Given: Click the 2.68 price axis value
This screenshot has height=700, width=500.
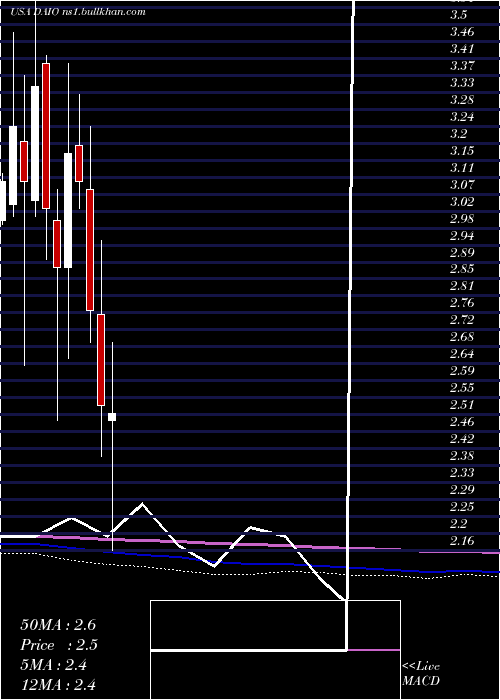Looking at the screenshot, I should click(x=462, y=337).
